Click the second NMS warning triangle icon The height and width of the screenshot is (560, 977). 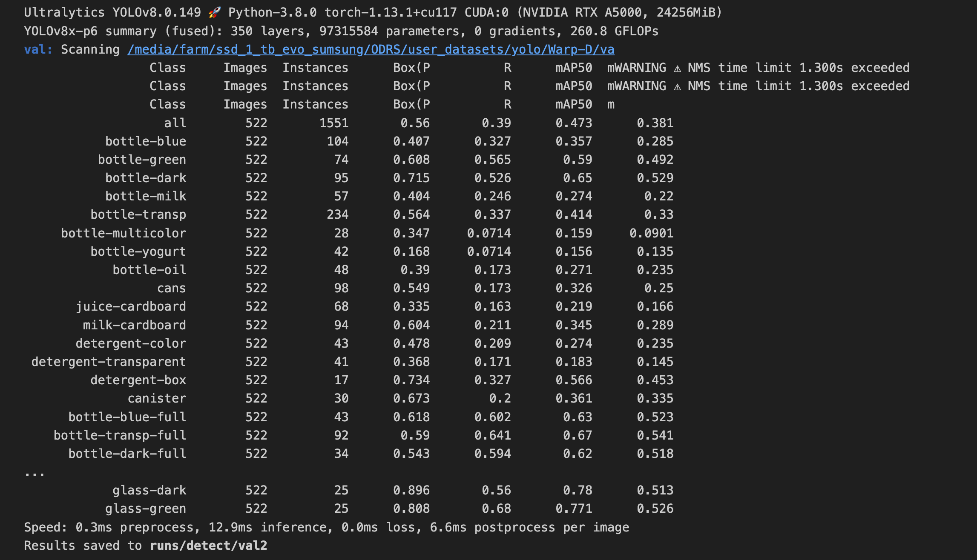pyautogui.click(x=677, y=86)
